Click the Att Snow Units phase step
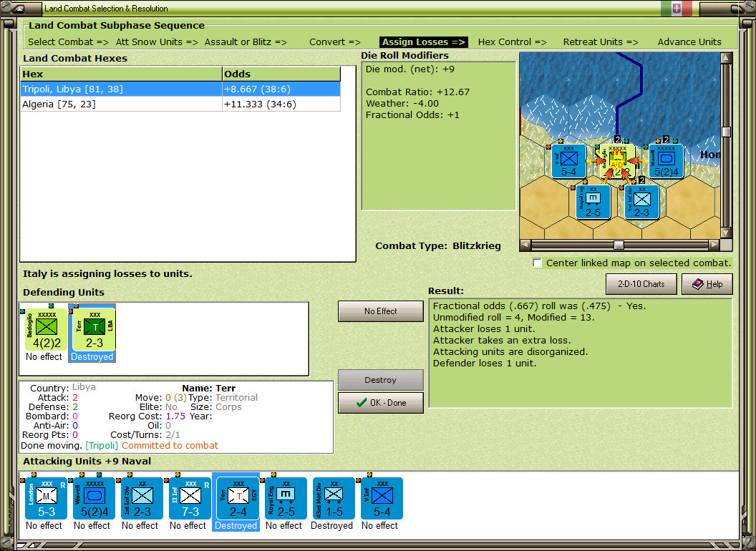The width and height of the screenshot is (756, 551). coord(157,42)
